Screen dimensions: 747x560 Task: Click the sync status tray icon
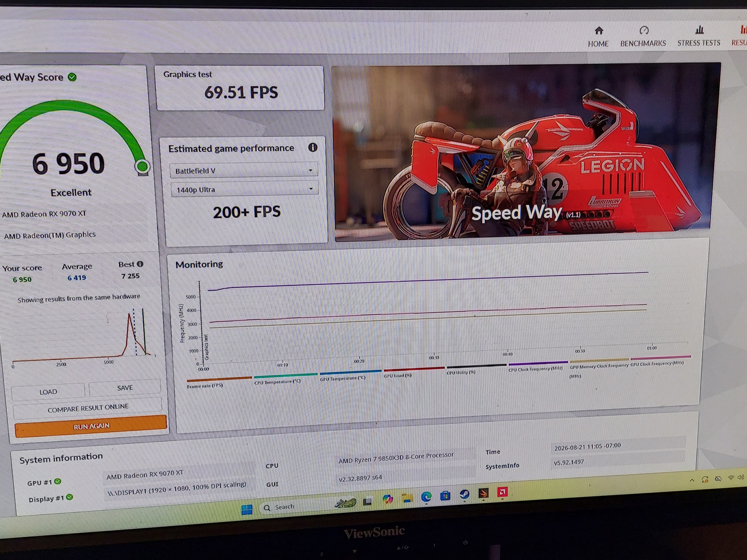[x=705, y=479]
